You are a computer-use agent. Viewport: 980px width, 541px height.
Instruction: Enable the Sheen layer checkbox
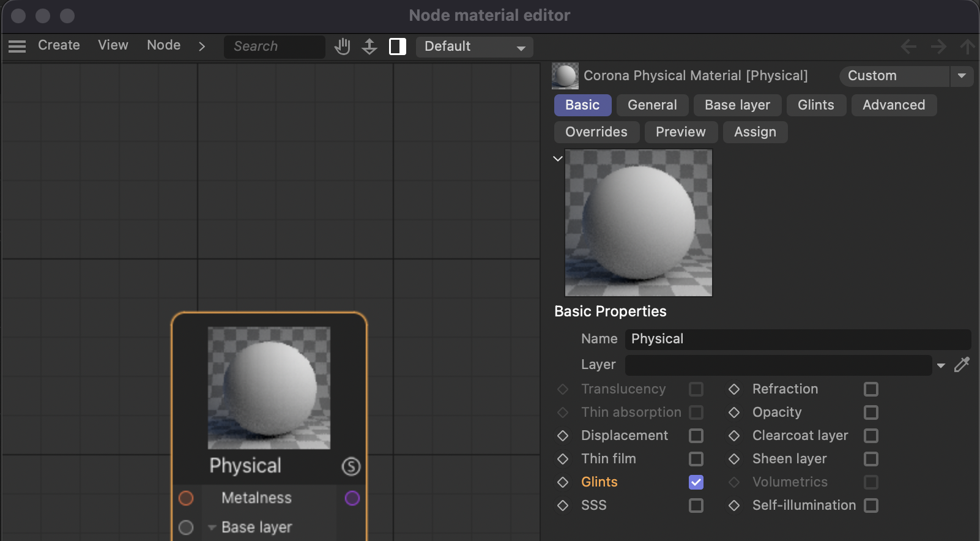pos(871,459)
